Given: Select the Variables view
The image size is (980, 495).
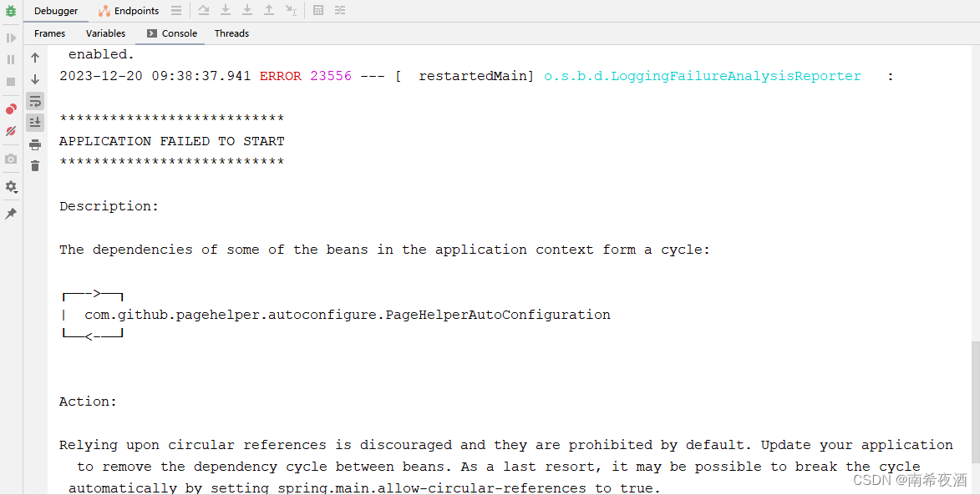Looking at the screenshot, I should (105, 33).
